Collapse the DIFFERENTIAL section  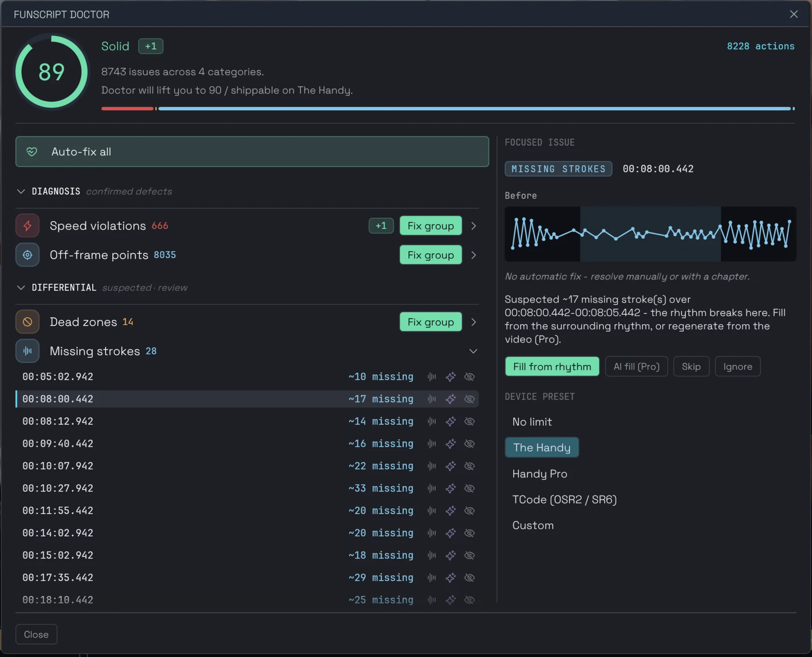coord(21,288)
